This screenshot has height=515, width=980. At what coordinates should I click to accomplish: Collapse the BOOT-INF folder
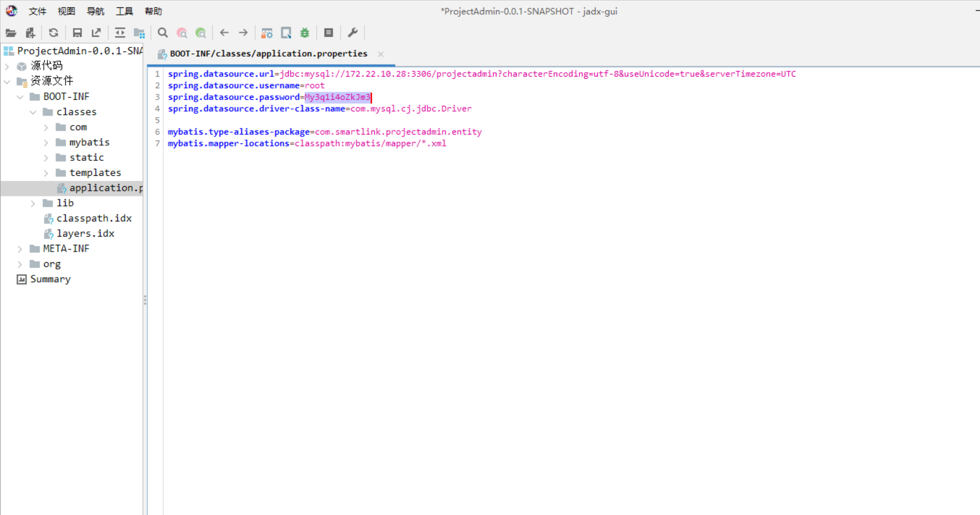[20, 97]
